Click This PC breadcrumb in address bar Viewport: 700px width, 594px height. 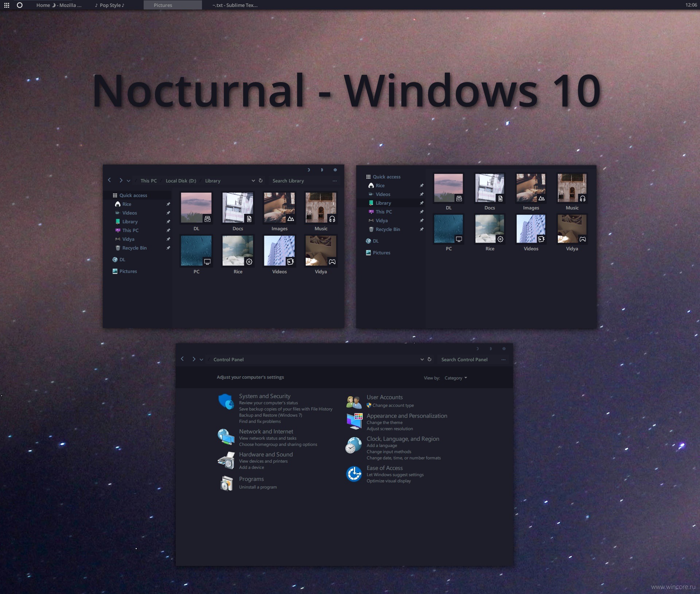148,181
